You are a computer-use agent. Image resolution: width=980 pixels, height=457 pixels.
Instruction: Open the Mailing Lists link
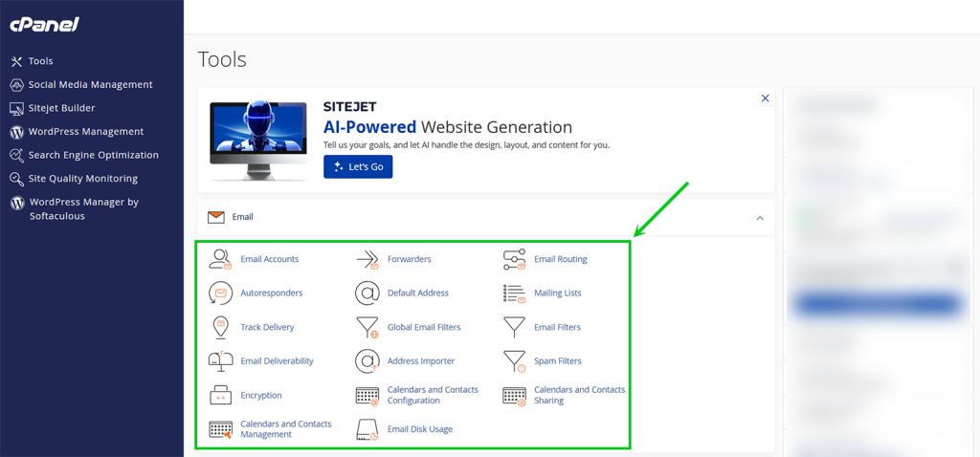[x=558, y=293]
